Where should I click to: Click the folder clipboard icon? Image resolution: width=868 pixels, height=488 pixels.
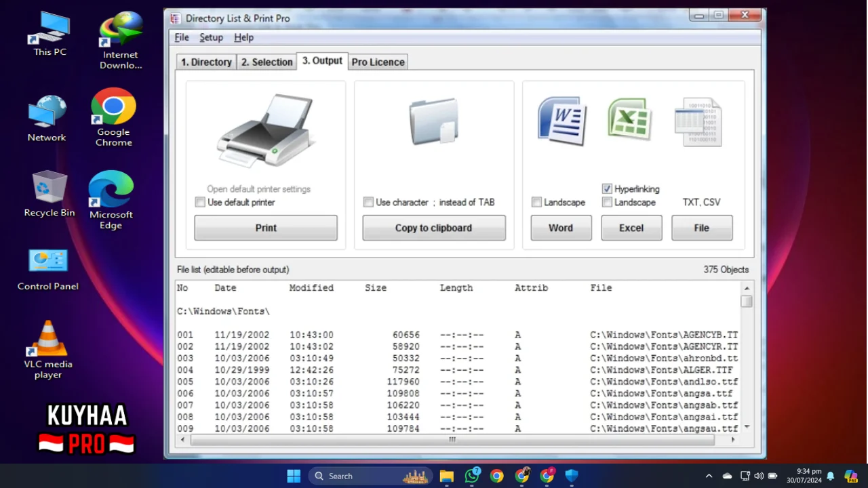point(434,121)
